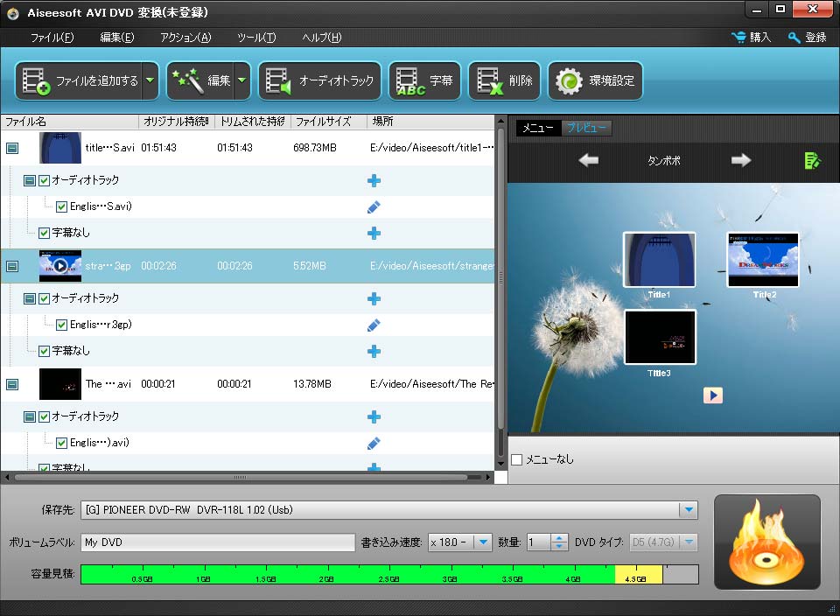The image size is (840, 616).
Task: Click the 登録 register link
Action: tap(807, 38)
